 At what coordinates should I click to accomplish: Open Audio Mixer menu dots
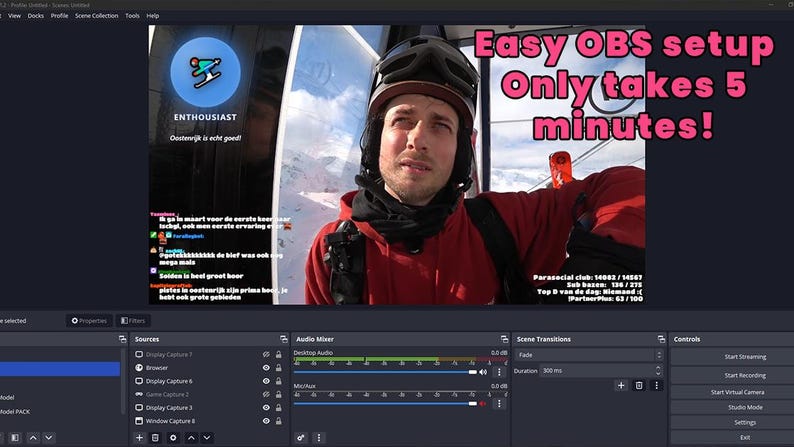pyautogui.click(x=319, y=437)
